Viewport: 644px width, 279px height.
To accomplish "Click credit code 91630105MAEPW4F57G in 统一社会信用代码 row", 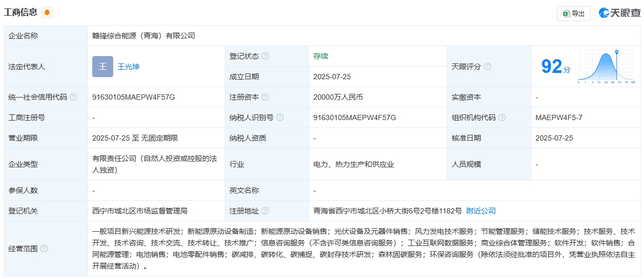I will [134, 97].
